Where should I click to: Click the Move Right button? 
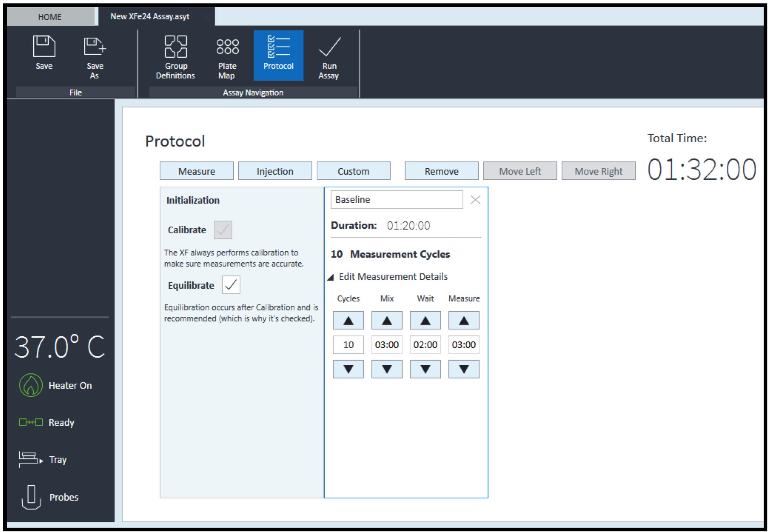pos(598,171)
